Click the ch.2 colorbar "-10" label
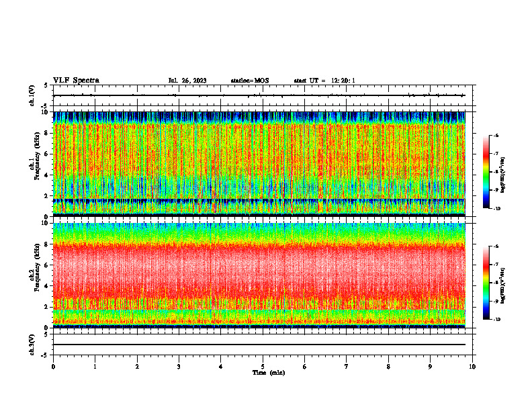The height and width of the screenshot is (411, 532). coord(497,320)
